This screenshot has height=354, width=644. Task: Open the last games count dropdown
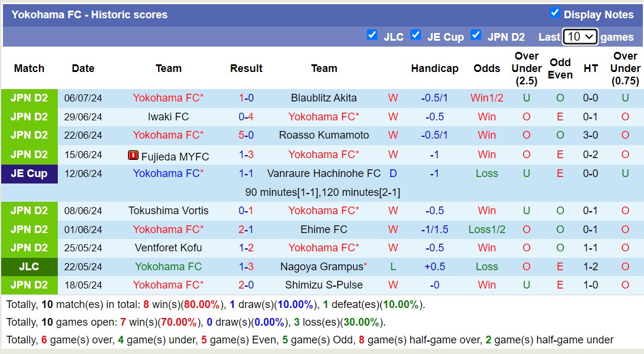580,36
